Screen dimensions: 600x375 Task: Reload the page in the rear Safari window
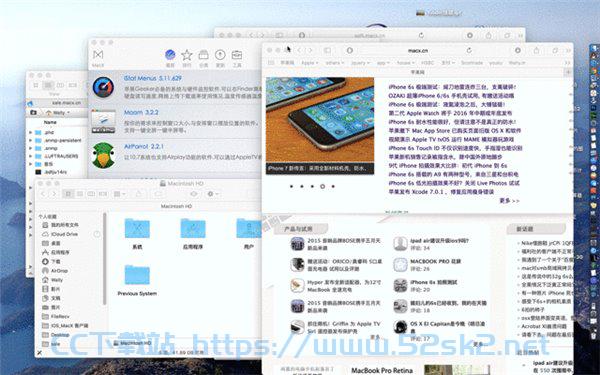coord(421,35)
